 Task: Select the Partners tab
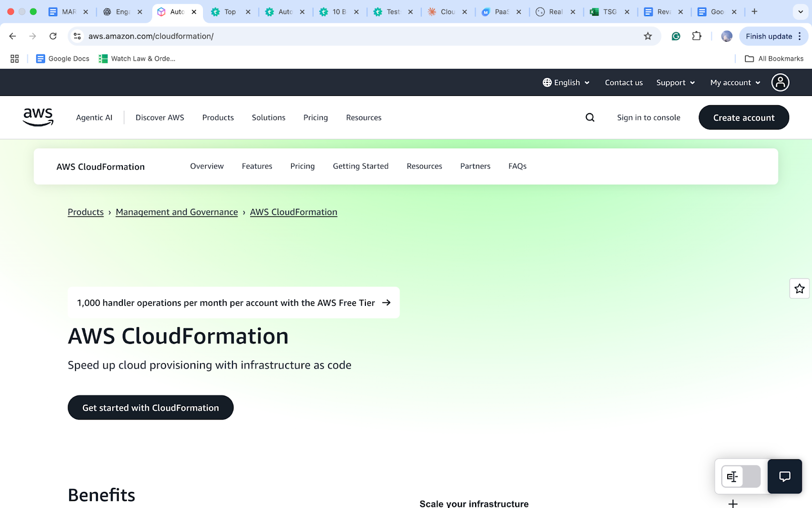476,166
